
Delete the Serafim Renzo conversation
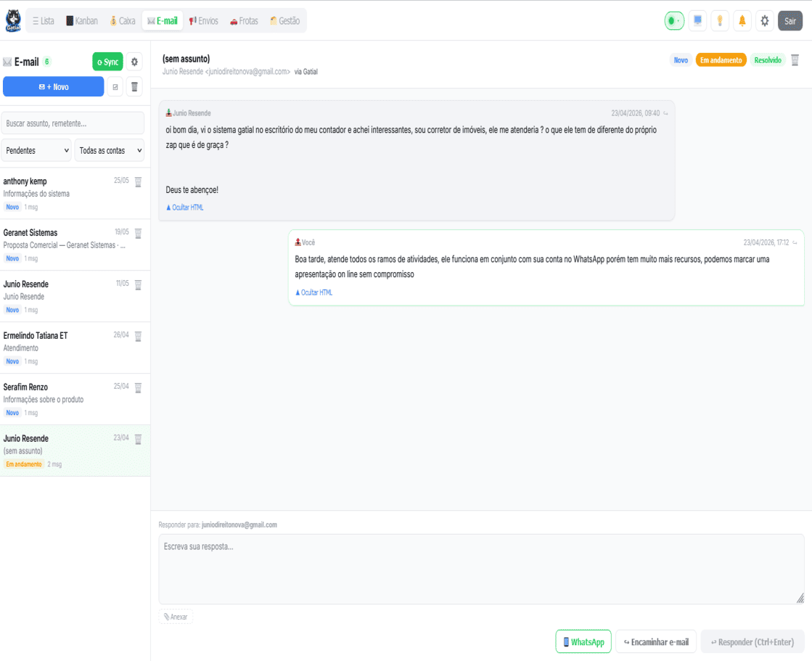[x=139, y=387]
